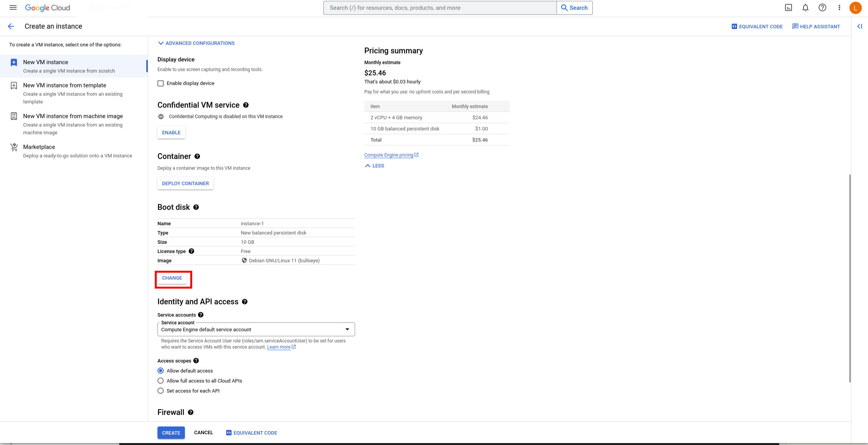The image size is (868, 445).
Task: Activate Cloud Shell from top bar
Action: pyautogui.click(x=788, y=8)
